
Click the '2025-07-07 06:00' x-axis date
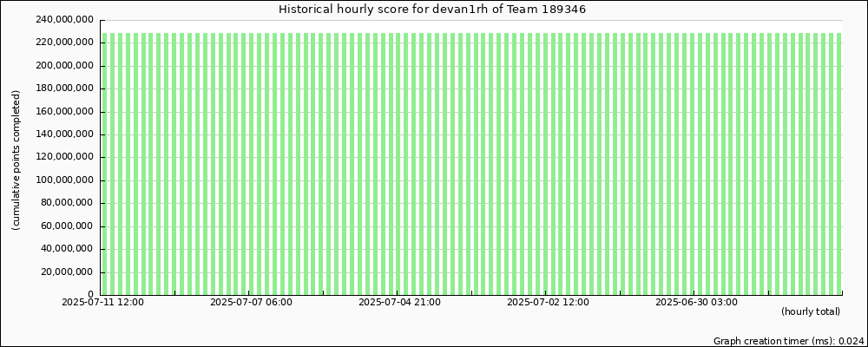tap(252, 302)
